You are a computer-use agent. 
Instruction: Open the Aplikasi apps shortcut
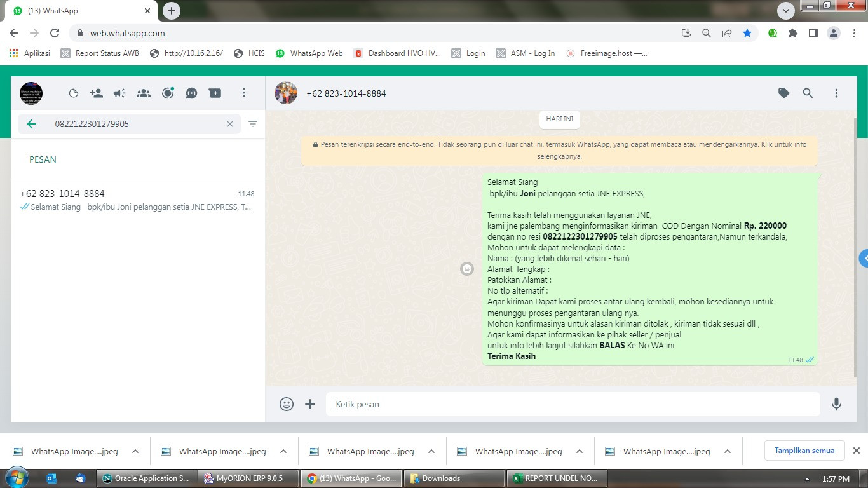click(30, 53)
